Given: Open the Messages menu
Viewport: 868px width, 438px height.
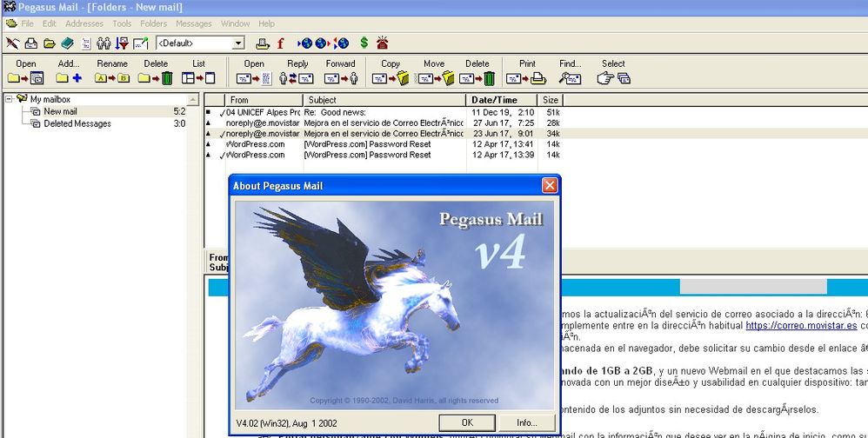Looking at the screenshot, I should point(194,23).
